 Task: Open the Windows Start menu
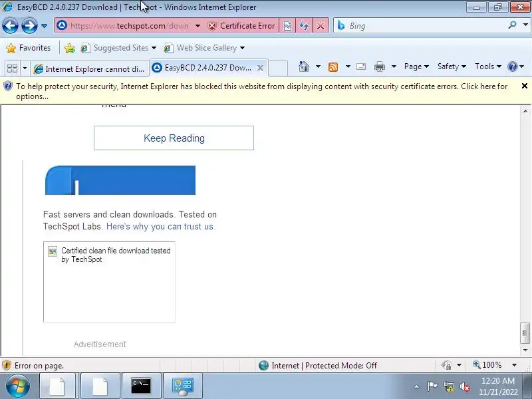pos(18,386)
